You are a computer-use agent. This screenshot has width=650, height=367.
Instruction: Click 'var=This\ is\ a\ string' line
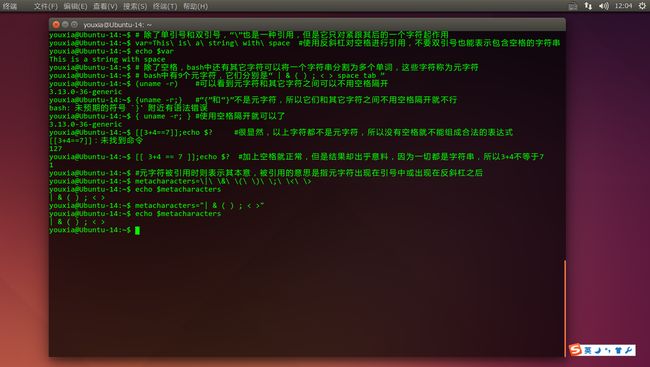pos(305,43)
